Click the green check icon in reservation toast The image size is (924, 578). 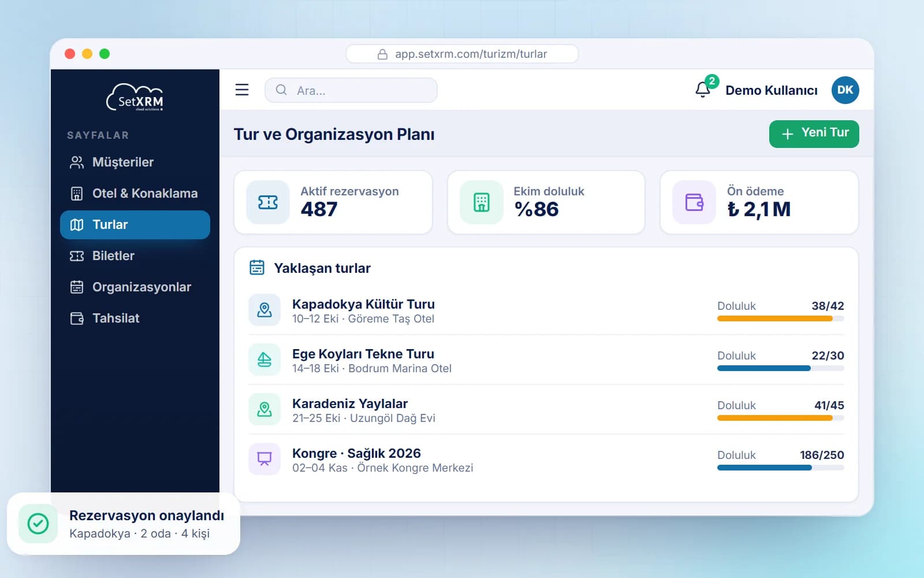[x=38, y=524]
